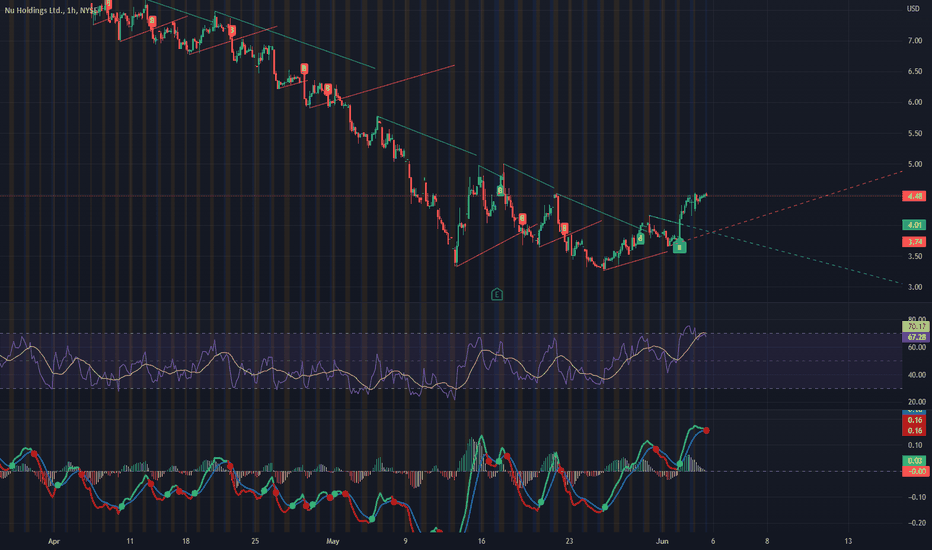Select the red signal label at the 6.50 level
This screenshot has height=550, width=932.
tap(304, 68)
